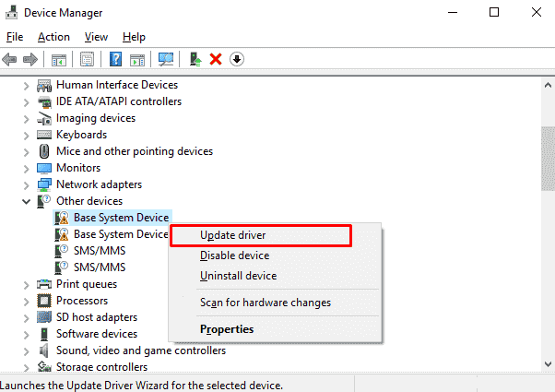Click the Back arrow toolbar icon
The height and width of the screenshot is (392, 555).
(x=9, y=59)
